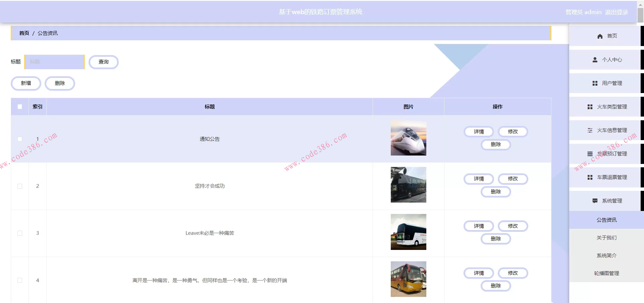Click 首页 in the breadcrumb
The image size is (644, 303).
point(24,33)
